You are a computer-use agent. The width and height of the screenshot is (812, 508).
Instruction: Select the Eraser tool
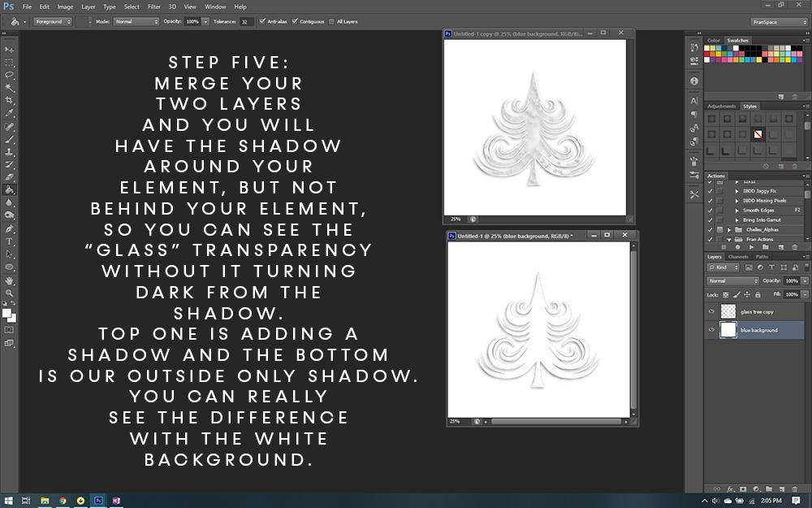click(9, 177)
